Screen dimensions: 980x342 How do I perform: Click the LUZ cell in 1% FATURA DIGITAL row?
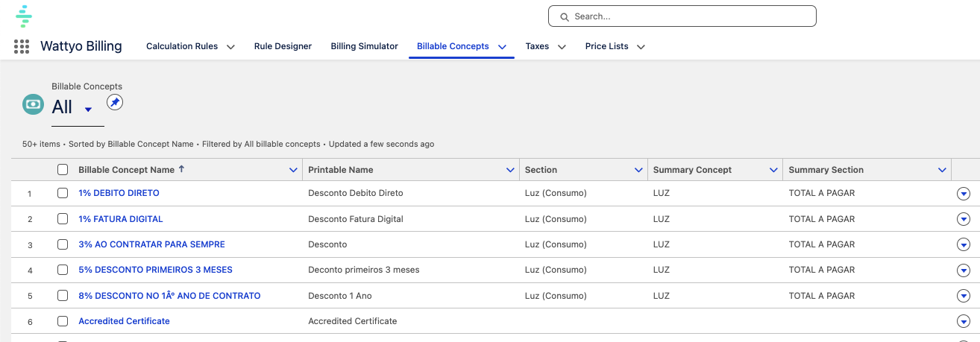[661, 219]
